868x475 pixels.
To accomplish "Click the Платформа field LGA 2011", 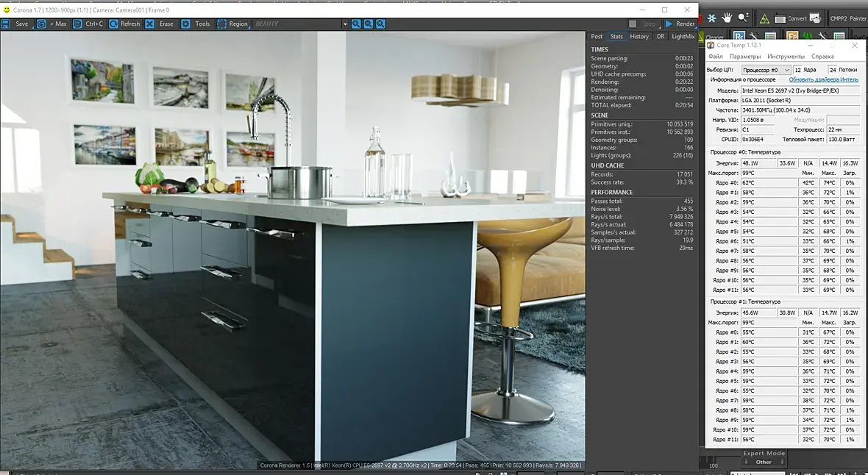I will pos(800,101).
